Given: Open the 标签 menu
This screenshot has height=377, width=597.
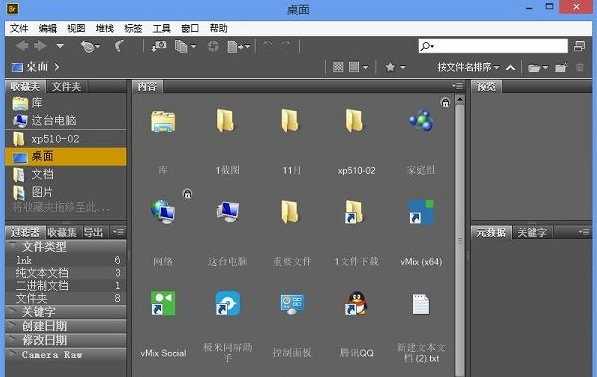Looking at the screenshot, I should [x=133, y=28].
